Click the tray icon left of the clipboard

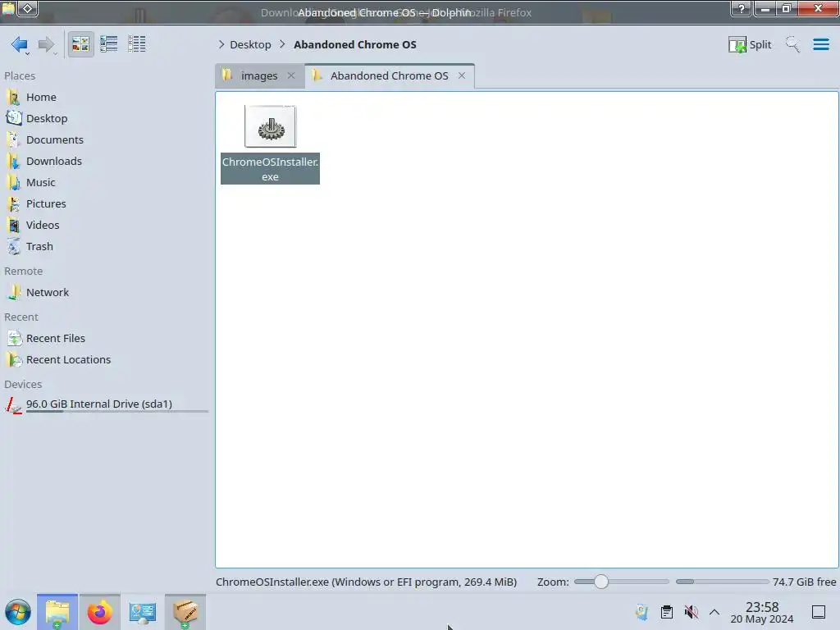point(641,612)
